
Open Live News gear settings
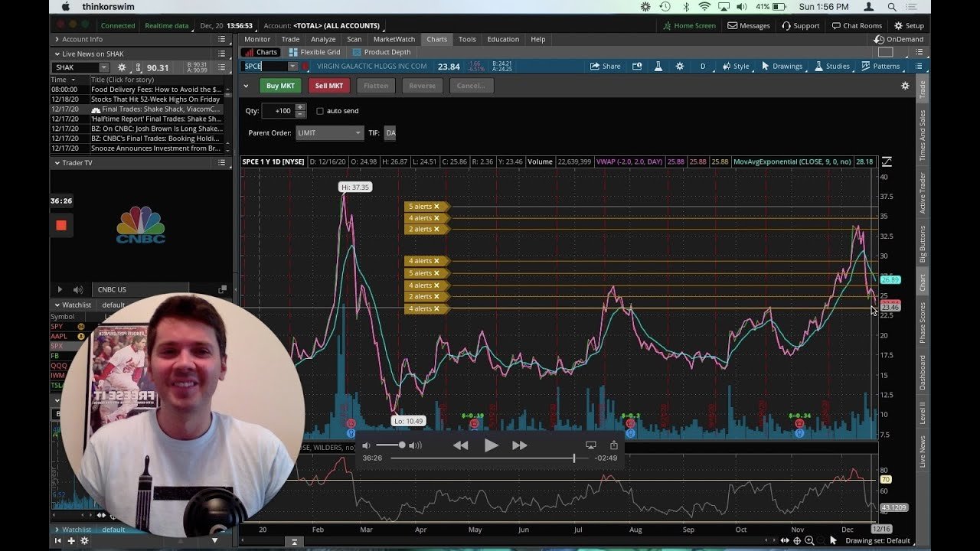coord(122,67)
